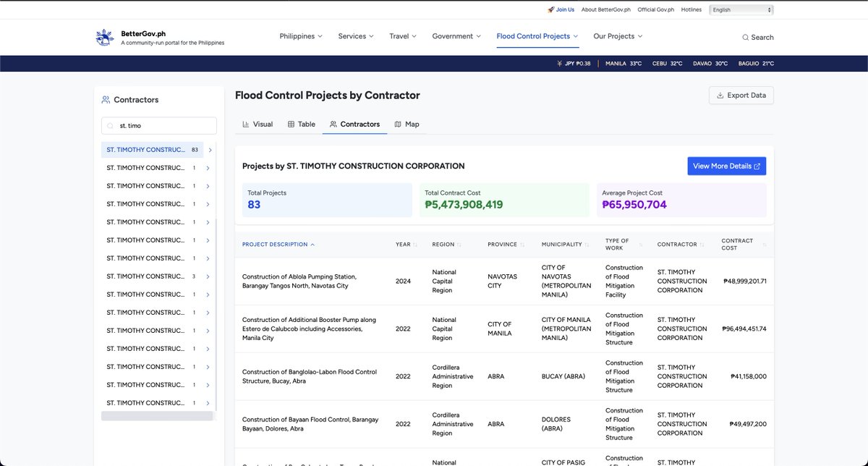Switch to the Map tab
This screenshot has height=466, width=868.
pyautogui.click(x=407, y=124)
